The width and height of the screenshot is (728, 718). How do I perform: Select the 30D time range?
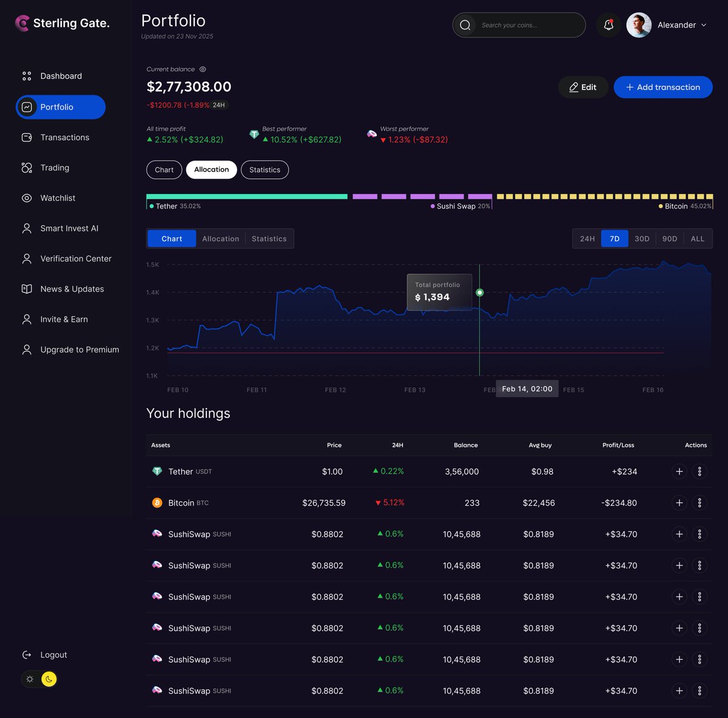click(642, 239)
